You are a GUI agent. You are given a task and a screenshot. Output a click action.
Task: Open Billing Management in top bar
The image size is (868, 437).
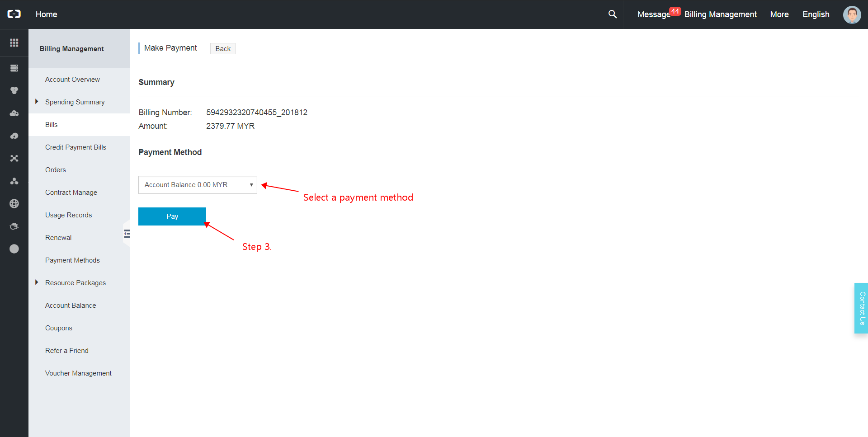(x=720, y=14)
